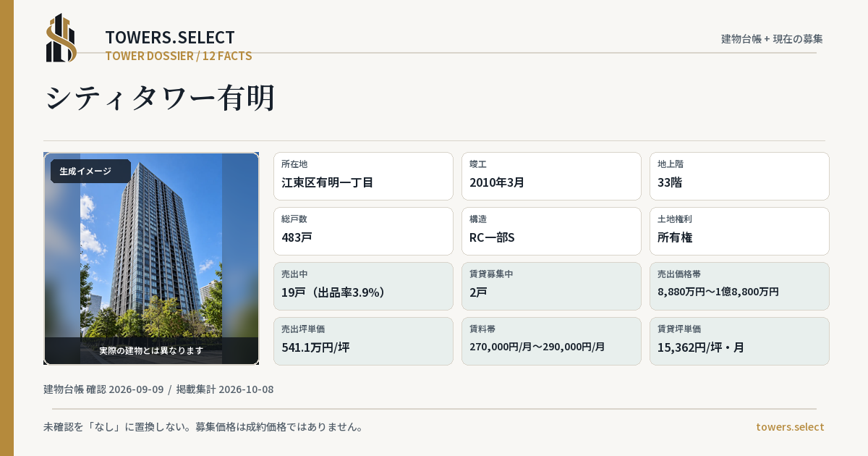This screenshot has height=456, width=868.
Task: Click the 売出価格帯 price range card
Action: click(x=739, y=286)
